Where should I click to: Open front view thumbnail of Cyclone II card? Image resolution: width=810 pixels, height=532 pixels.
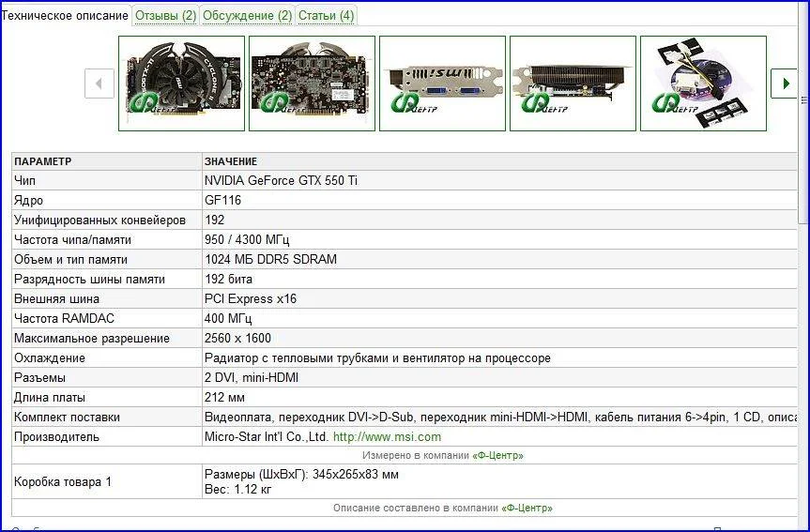(181, 84)
